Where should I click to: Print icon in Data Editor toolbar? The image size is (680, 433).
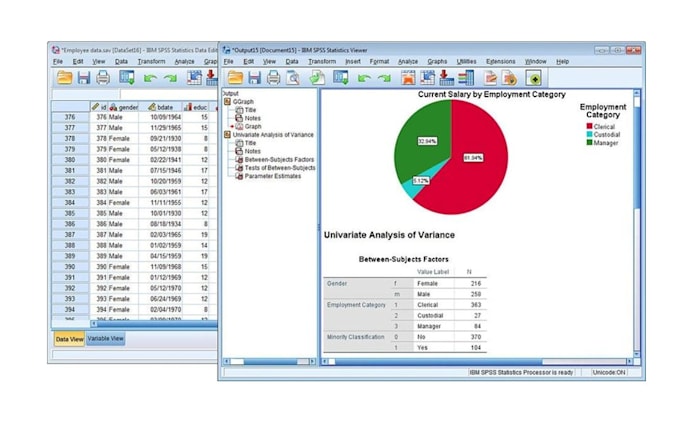pyautogui.click(x=103, y=78)
